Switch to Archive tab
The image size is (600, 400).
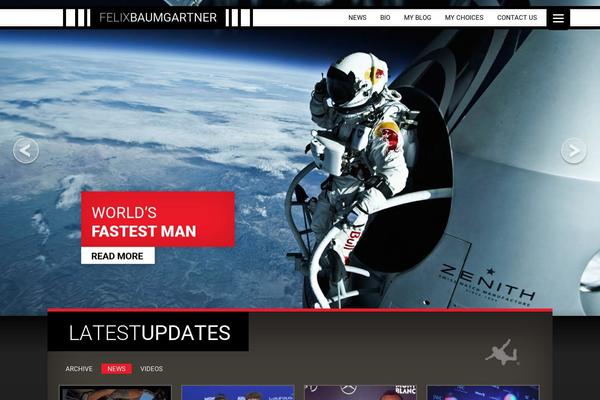click(x=79, y=369)
